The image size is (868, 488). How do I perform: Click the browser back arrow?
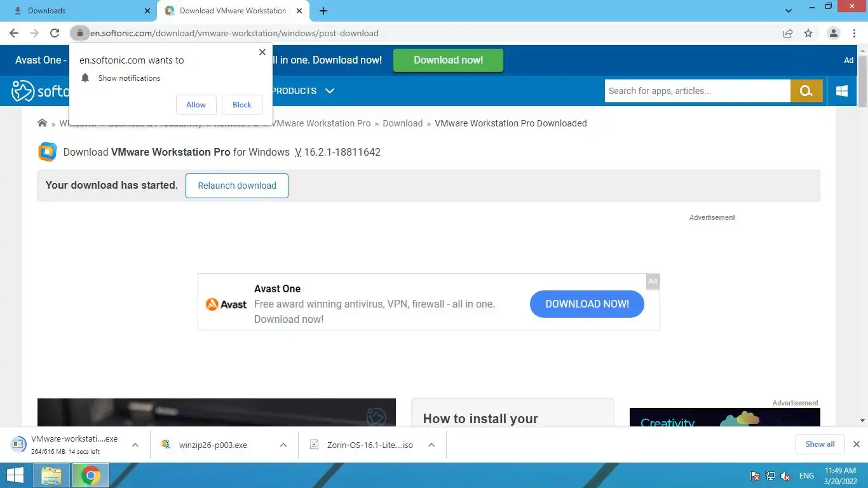pyautogui.click(x=14, y=33)
